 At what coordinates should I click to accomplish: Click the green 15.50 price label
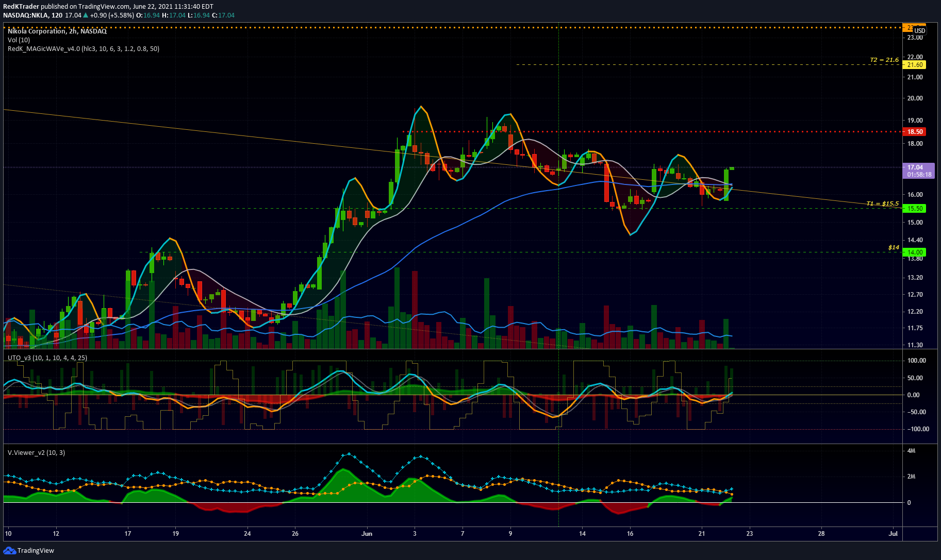pos(915,209)
